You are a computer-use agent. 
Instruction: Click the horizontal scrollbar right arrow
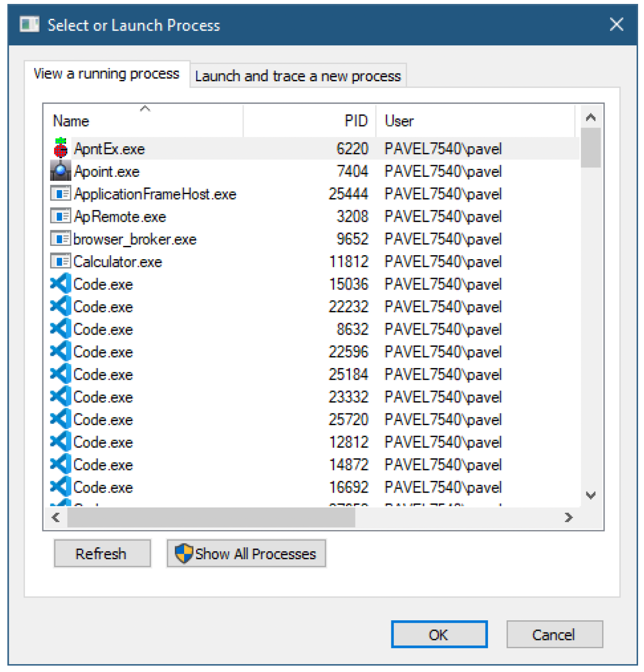pyautogui.click(x=569, y=517)
